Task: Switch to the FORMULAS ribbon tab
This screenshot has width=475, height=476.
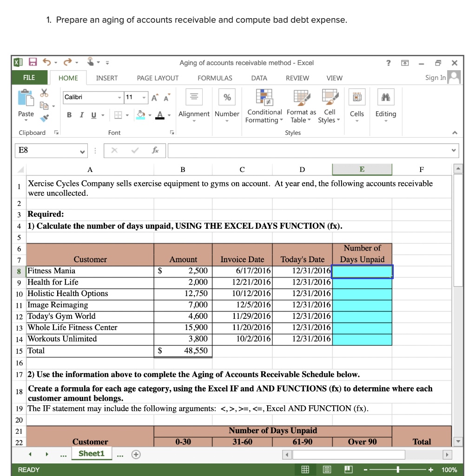Action: pyautogui.click(x=215, y=78)
